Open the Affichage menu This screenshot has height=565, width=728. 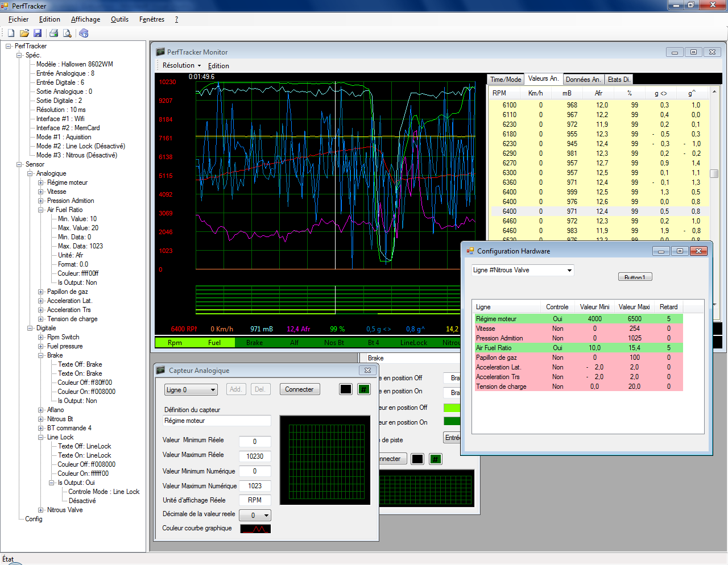coord(86,19)
